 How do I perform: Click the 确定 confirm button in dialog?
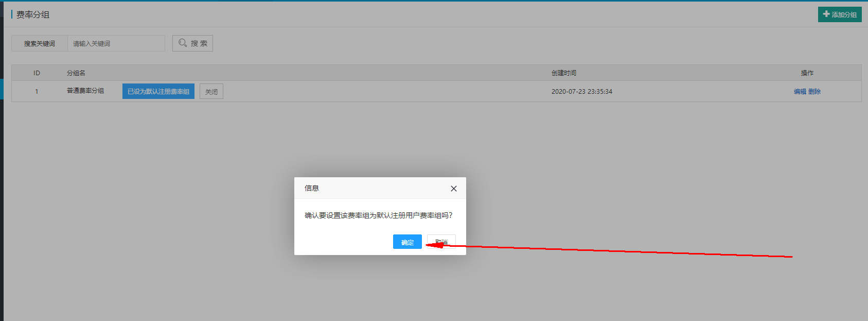click(x=407, y=242)
